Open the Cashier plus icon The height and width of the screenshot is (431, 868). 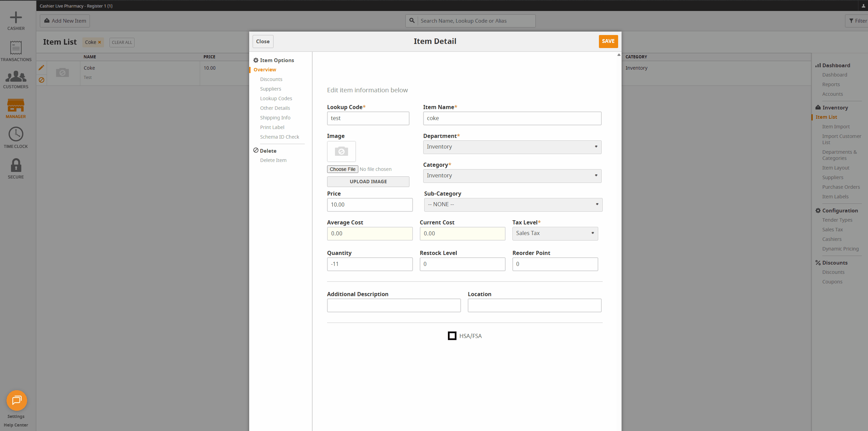coord(16,18)
